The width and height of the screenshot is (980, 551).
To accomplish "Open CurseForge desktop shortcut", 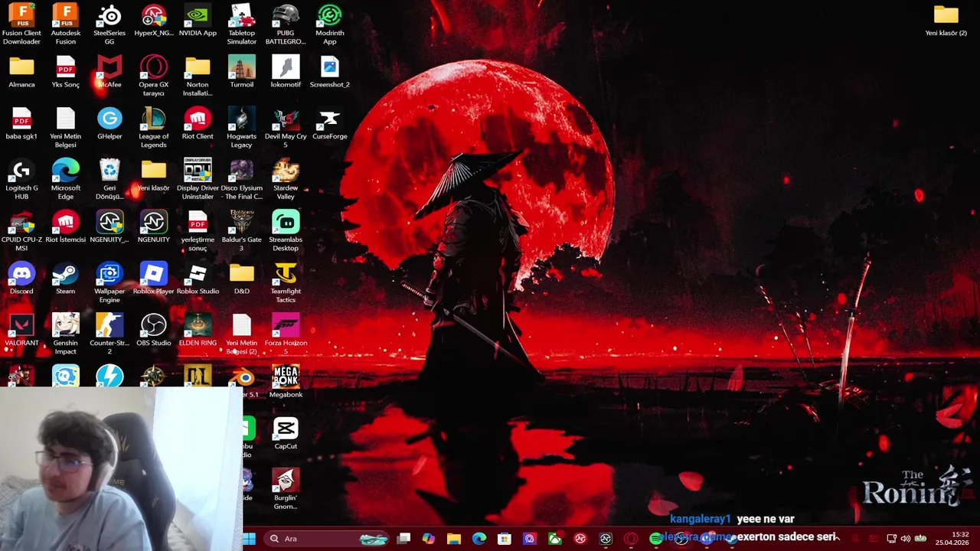I will tap(329, 124).
